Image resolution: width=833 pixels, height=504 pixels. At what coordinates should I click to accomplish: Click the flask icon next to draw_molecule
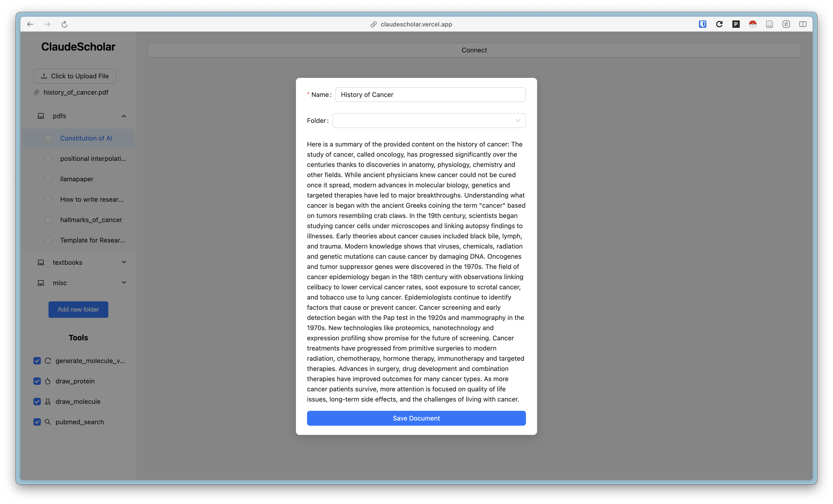pos(48,402)
